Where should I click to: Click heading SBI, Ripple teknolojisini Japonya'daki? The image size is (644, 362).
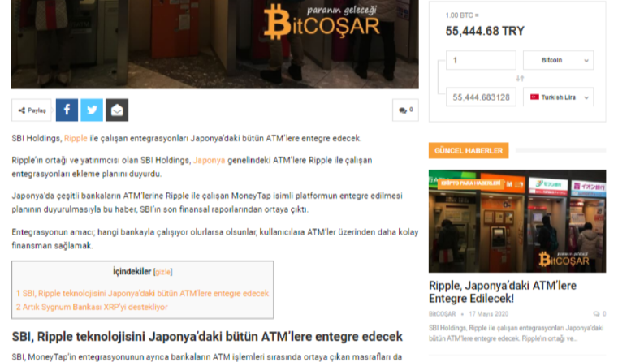[207, 337]
